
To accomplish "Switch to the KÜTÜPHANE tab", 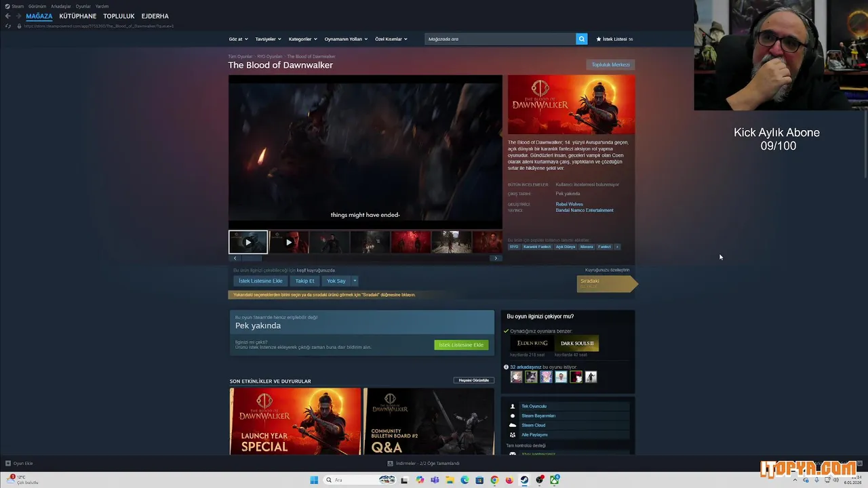I will click(x=78, y=16).
